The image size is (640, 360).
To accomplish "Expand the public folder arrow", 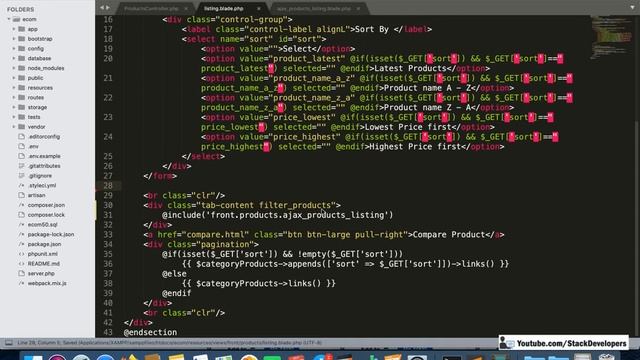I will (x=14, y=78).
